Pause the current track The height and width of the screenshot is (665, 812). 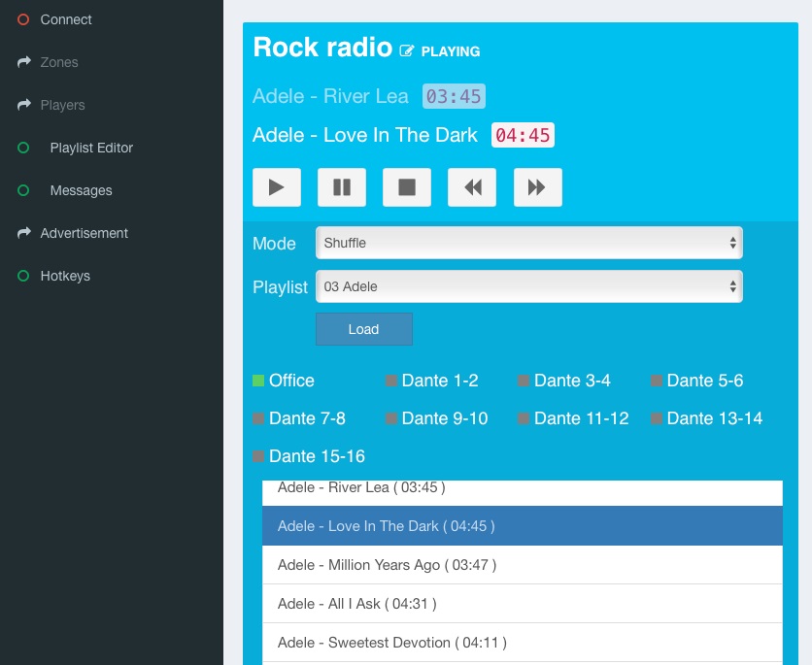click(342, 187)
